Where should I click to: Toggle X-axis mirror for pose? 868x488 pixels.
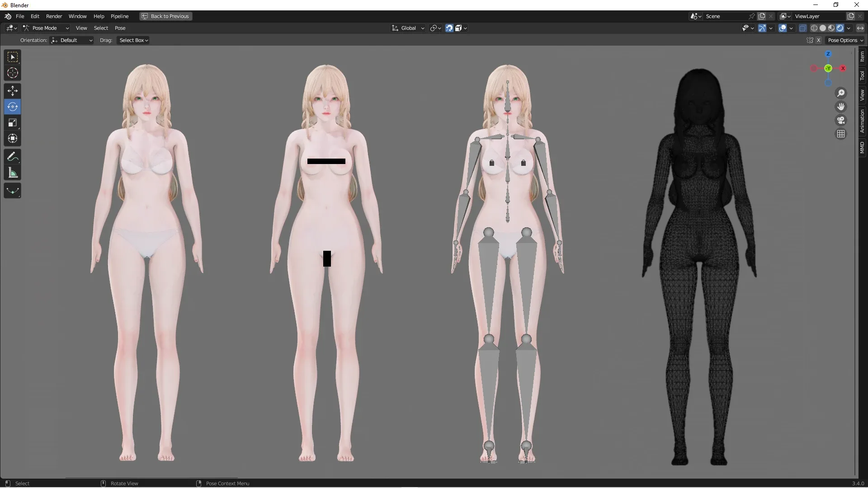coord(818,40)
